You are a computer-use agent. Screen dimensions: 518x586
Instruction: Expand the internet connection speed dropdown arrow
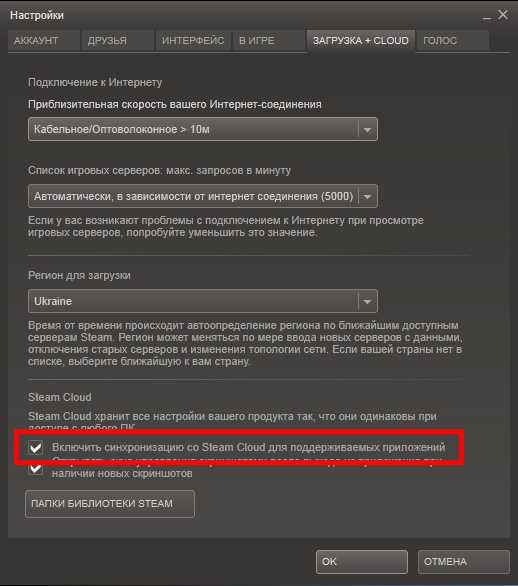coord(367,130)
